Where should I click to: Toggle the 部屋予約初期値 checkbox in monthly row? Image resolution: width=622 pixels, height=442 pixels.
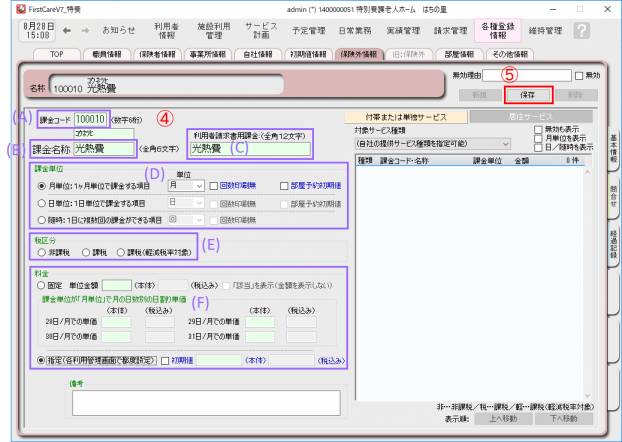[286, 185]
